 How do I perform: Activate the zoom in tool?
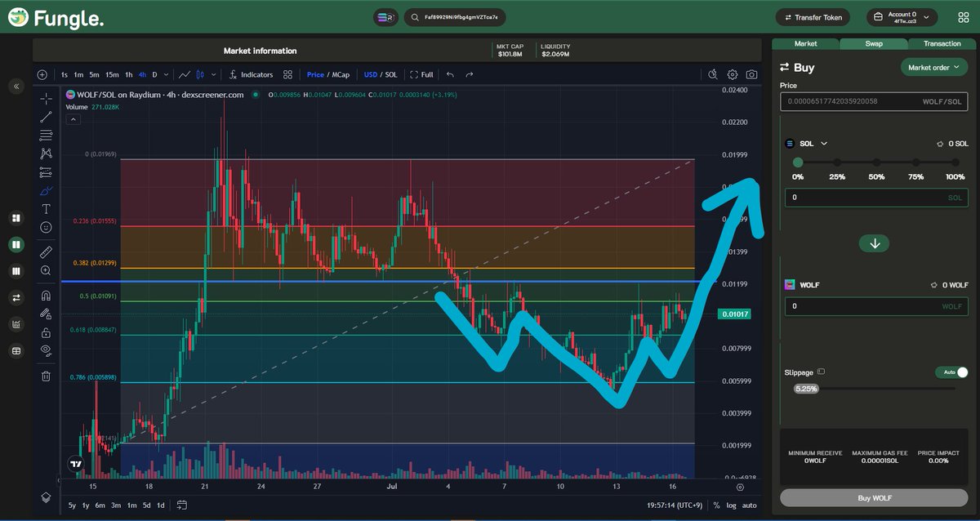[46, 270]
